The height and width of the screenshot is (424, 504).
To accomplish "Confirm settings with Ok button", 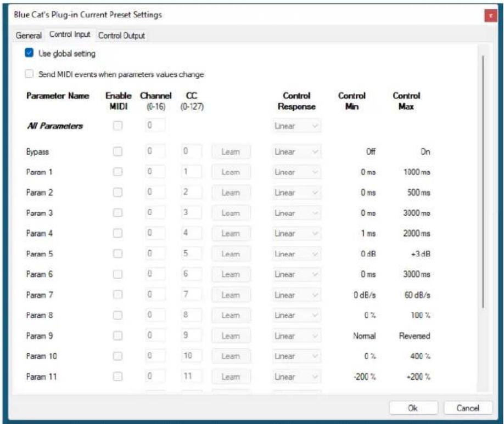I will pyautogui.click(x=413, y=408).
